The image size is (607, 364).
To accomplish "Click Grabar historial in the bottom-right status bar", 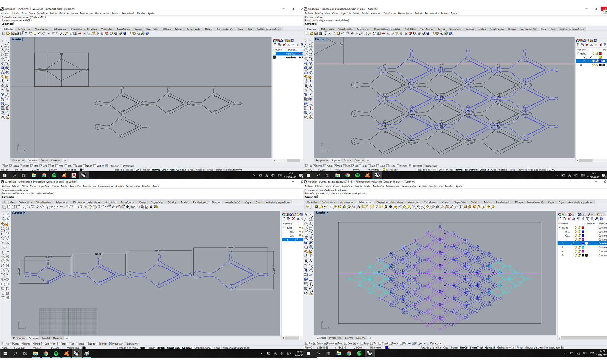I will 505,348.
